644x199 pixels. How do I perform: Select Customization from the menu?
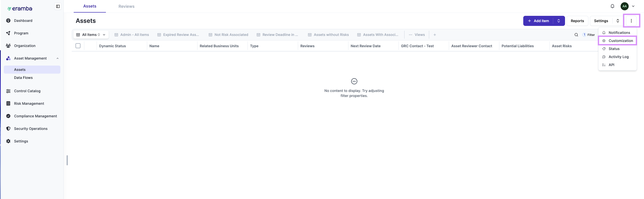[x=620, y=41]
